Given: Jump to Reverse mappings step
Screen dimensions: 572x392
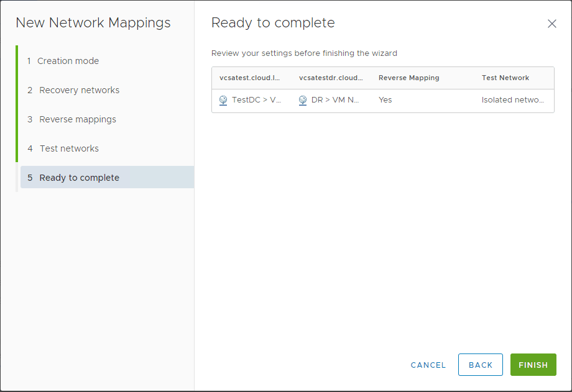Looking at the screenshot, I should (77, 119).
